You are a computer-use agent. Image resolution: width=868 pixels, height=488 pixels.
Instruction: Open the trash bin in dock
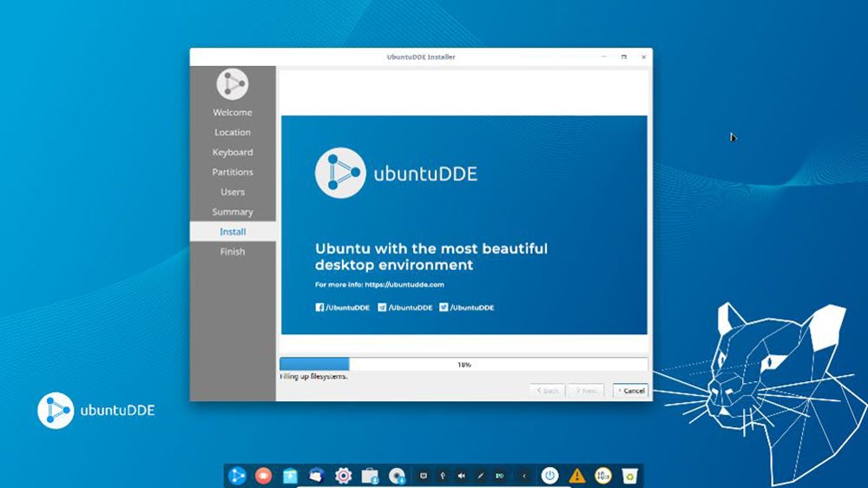[629, 475]
